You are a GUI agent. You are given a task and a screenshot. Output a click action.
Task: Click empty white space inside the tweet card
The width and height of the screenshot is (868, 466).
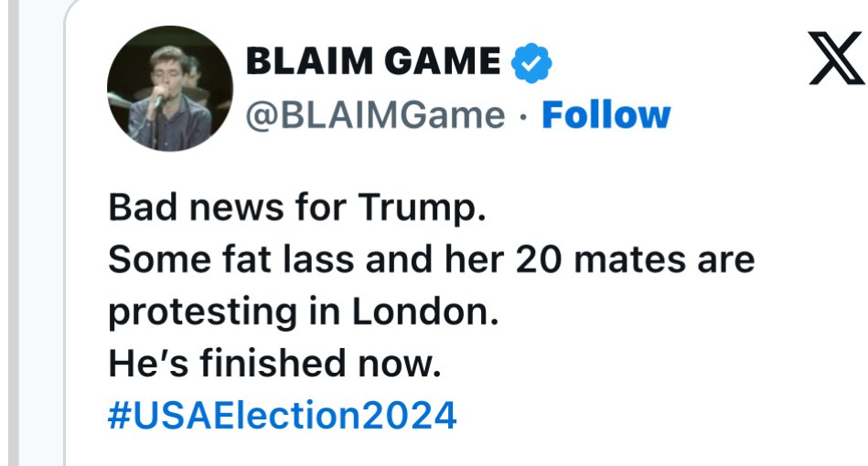664,359
